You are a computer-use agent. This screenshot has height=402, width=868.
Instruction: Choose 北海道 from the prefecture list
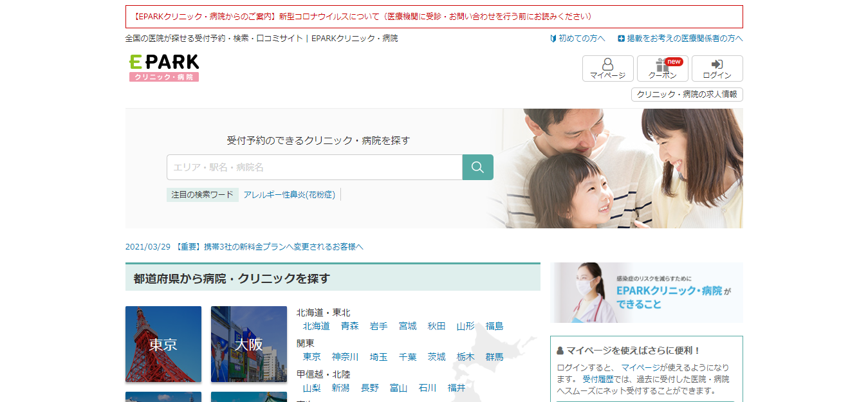pos(316,326)
